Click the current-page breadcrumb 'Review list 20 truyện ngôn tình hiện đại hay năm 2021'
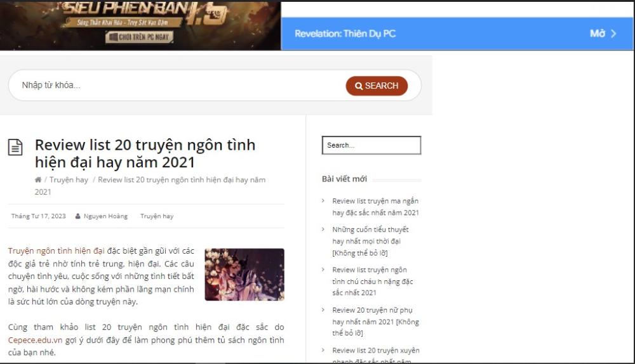This screenshot has height=364, width=635. click(150, 186)
